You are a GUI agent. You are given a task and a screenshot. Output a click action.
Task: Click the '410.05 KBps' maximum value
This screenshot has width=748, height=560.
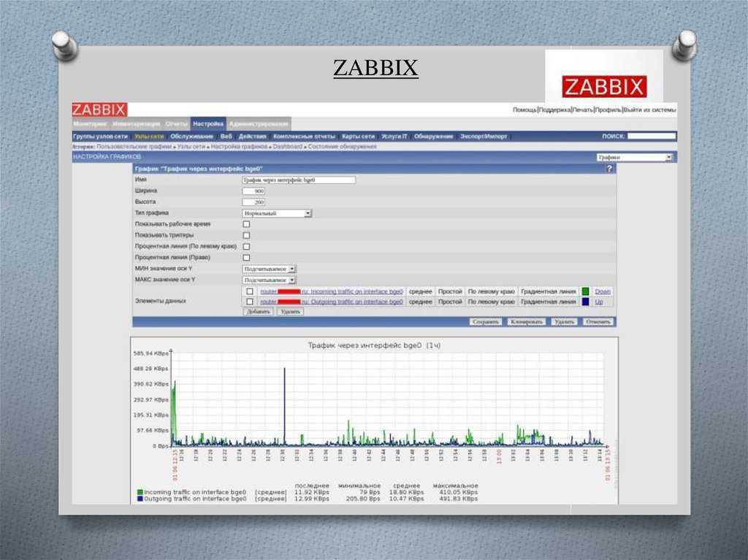point(459,492)
